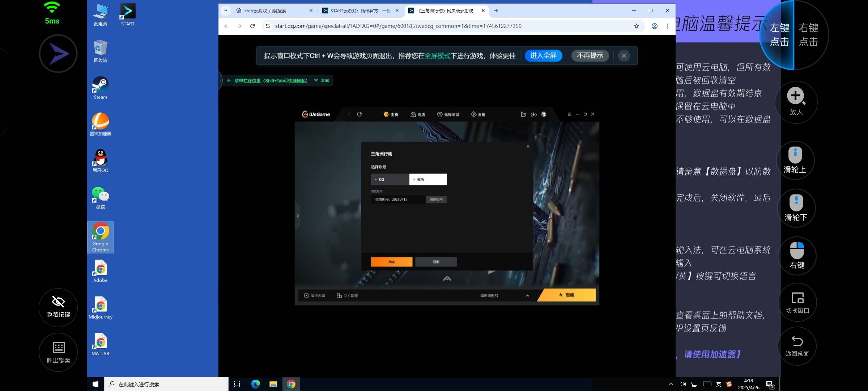Click WeGame refresh arrow icon

(x=359, y=114)
